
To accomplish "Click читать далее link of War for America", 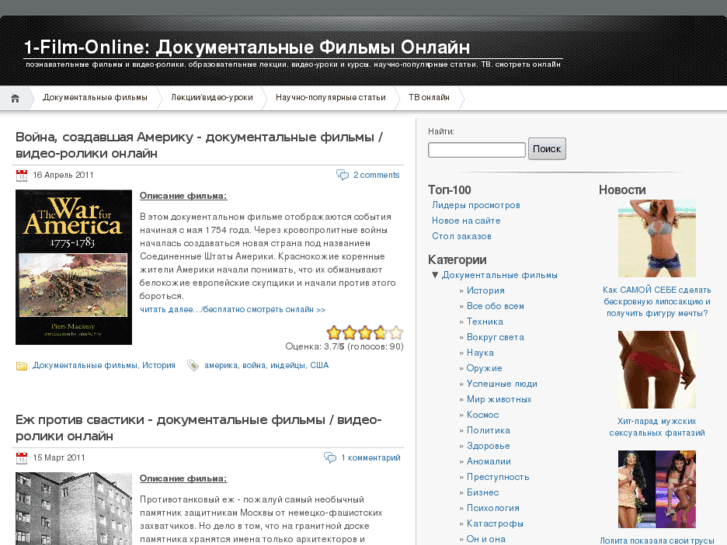I will click(233, 309).
